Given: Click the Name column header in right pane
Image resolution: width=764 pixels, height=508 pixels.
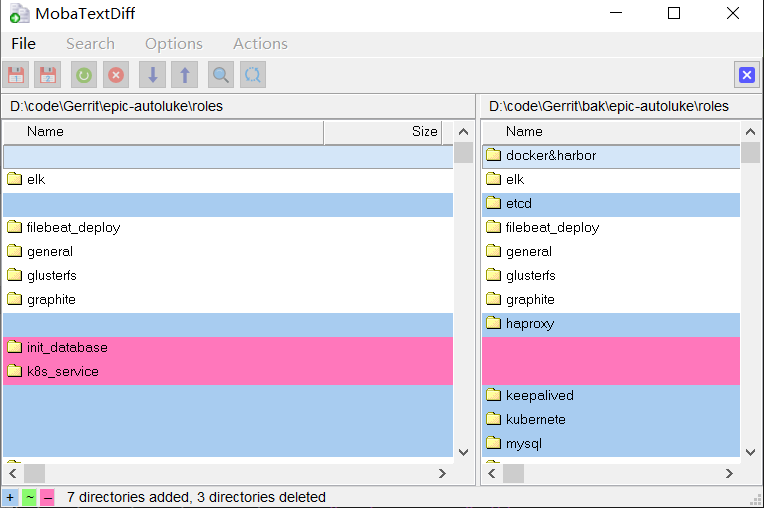Looking at the screenshot, I should pyautogui.click(x=611, y=132).
